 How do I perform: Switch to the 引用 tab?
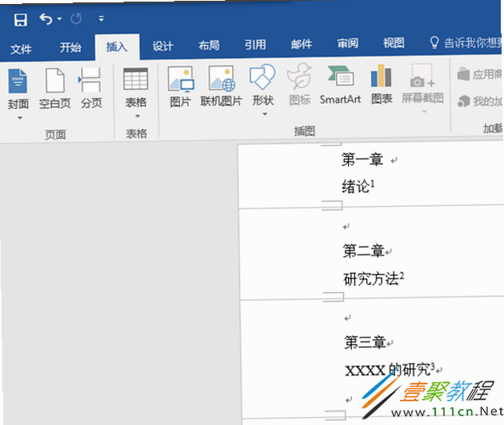pos(256,45)
